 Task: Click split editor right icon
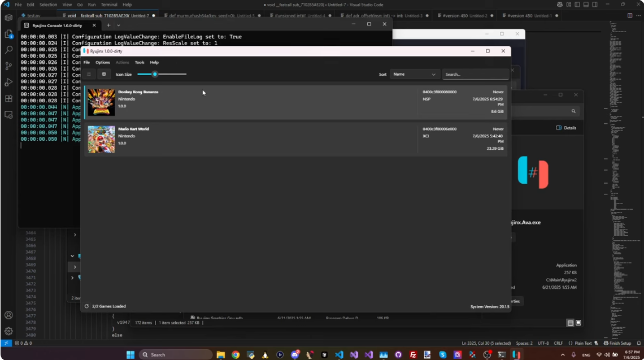tap(630, 16)
